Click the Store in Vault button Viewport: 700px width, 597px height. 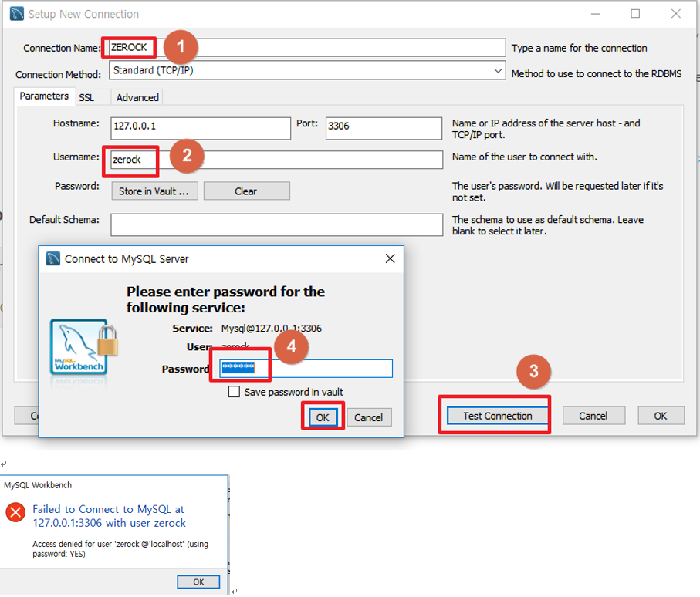[x=154, y=191]
